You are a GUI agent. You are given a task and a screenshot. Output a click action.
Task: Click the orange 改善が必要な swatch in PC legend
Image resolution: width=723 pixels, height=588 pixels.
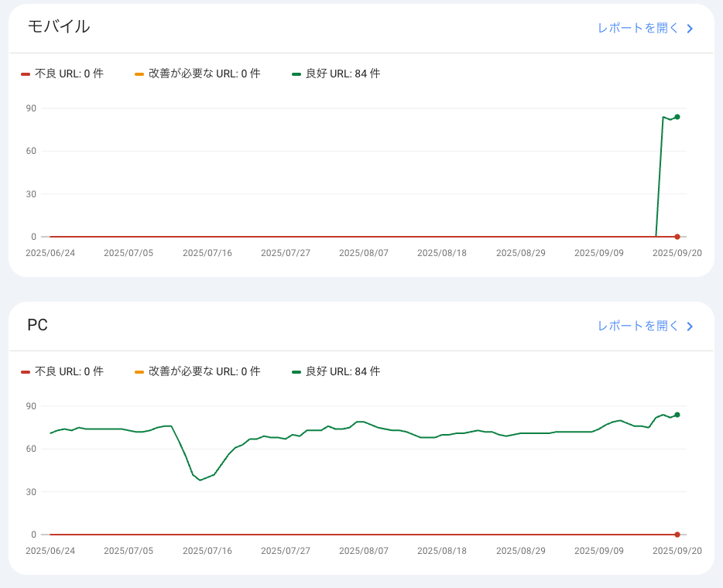coord(139,372)
